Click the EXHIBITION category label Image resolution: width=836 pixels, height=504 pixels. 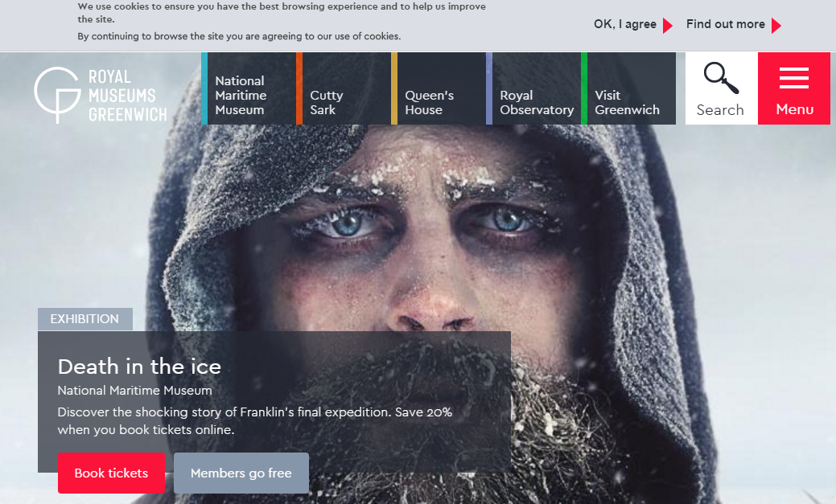[84, 319]
